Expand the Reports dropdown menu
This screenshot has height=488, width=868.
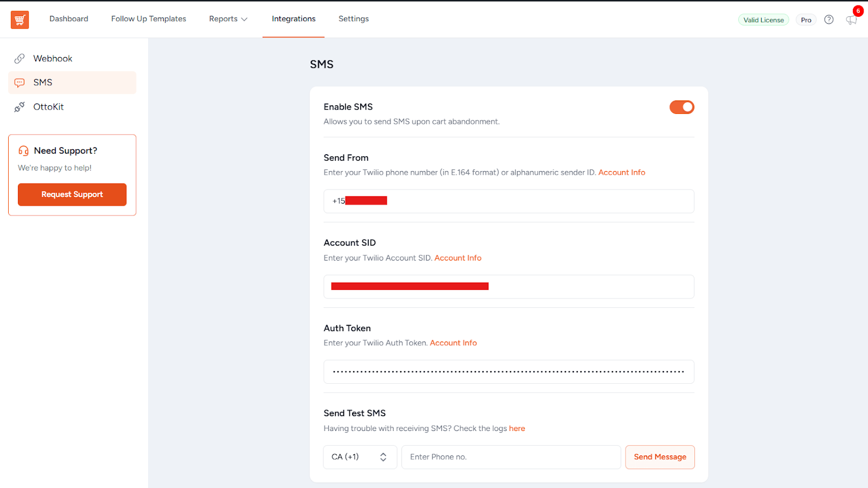pyautogui.click(x=228, y=19)
